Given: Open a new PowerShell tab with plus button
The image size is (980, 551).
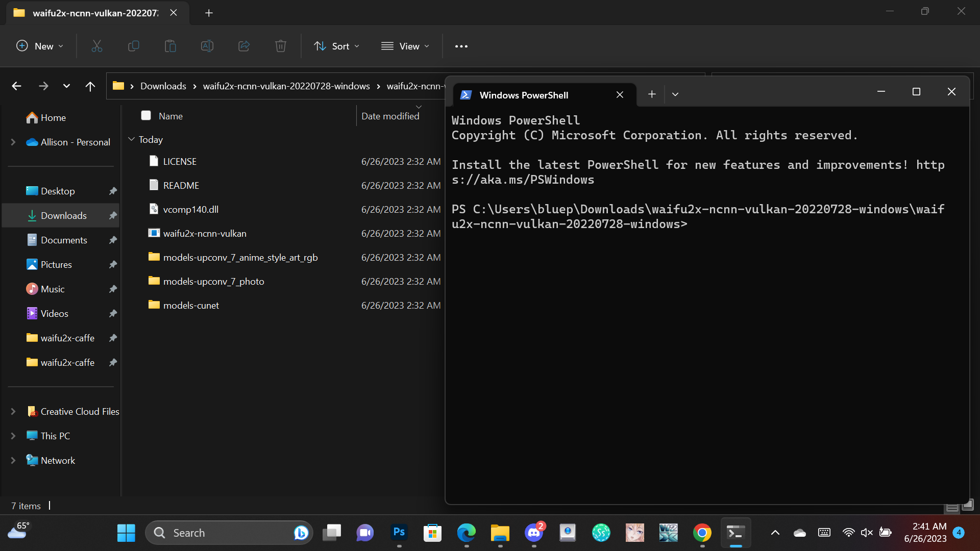Looking at the screenshot, I should pyautogui.click(x=652, y=94).
